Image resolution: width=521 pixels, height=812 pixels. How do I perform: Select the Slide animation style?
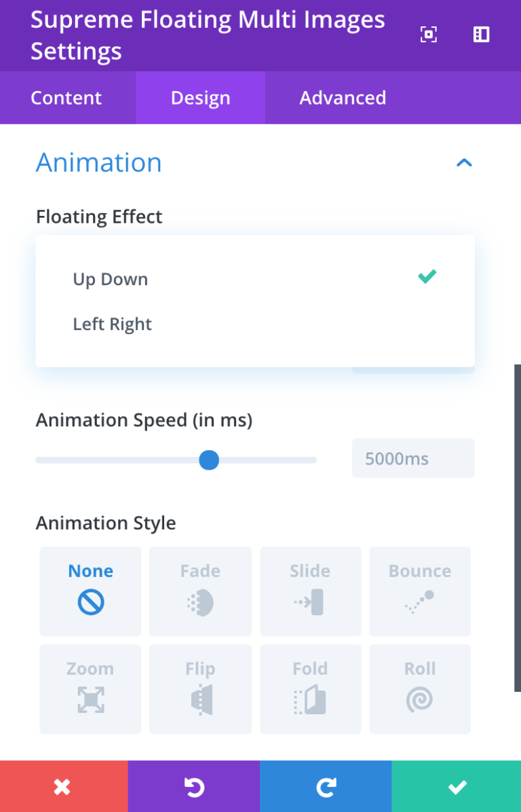(310, 591)
